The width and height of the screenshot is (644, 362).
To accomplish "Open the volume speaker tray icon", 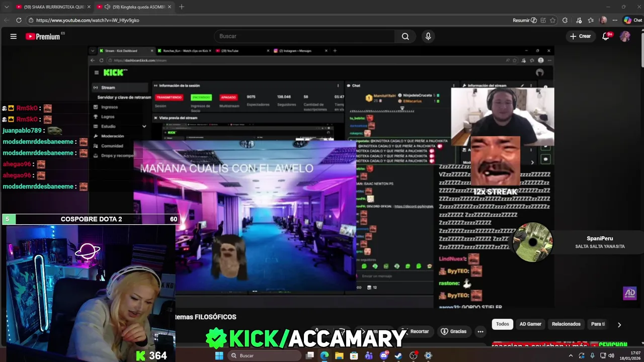I will [611, 355].
